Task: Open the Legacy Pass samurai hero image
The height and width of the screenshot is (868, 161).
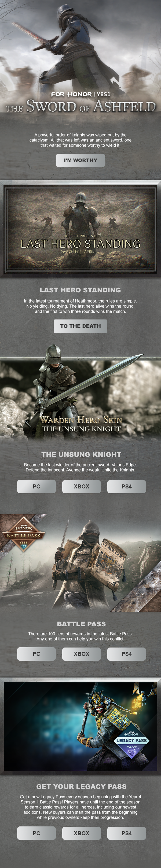Action: (x=80, y=726)
